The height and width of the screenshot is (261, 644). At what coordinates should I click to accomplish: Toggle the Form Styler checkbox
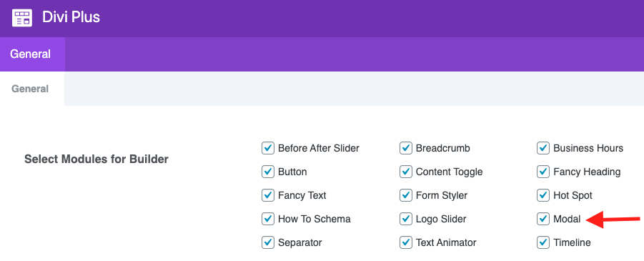[x=406, y=195]
